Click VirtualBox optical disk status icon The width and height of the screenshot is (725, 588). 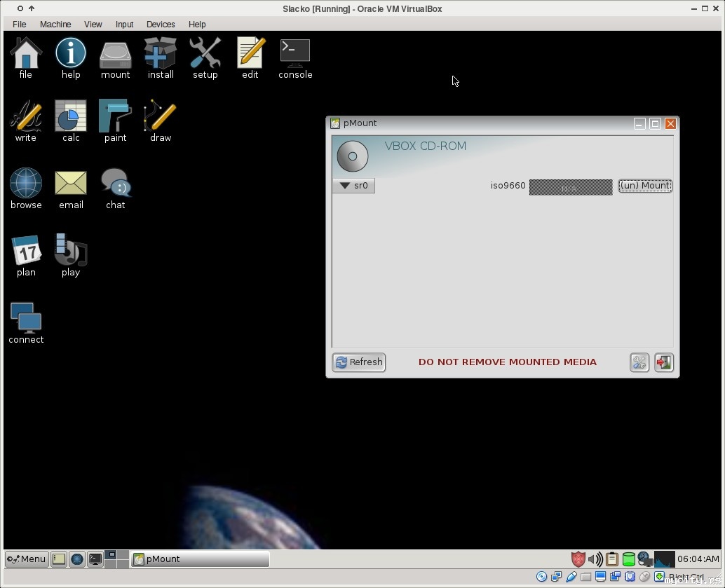[541, 577]
